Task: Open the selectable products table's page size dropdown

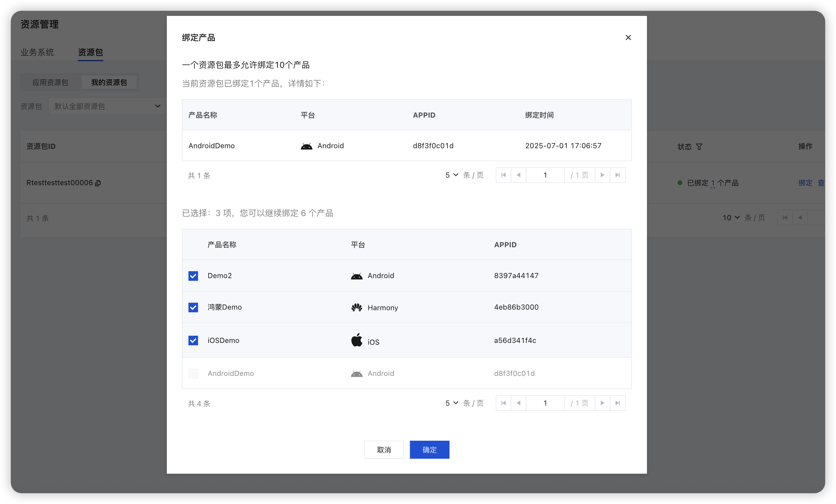Action: [452, 403]
